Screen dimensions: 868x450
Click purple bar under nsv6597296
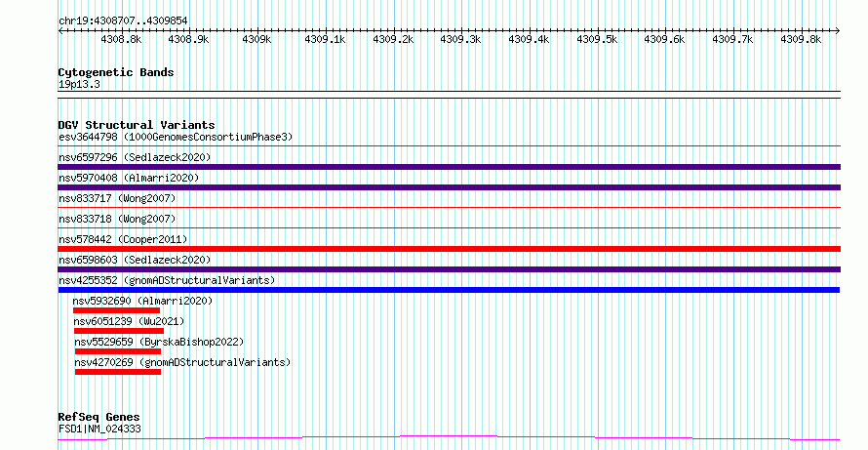[x=449, y=167]
